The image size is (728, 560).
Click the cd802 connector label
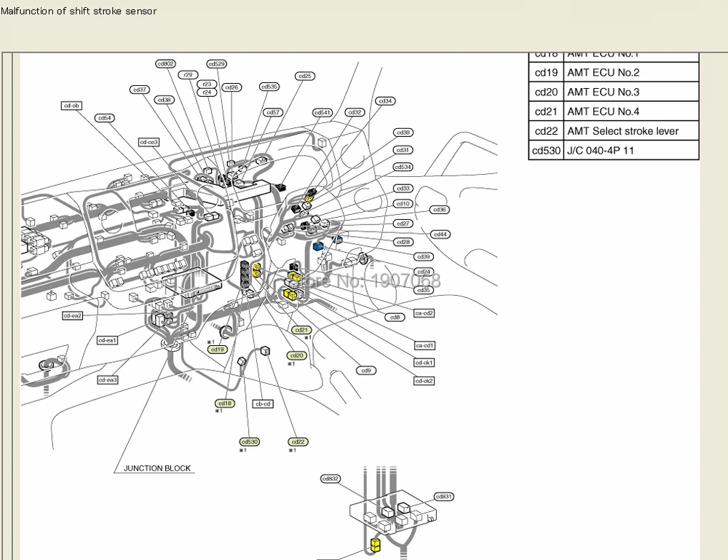(x=166, y=63)
